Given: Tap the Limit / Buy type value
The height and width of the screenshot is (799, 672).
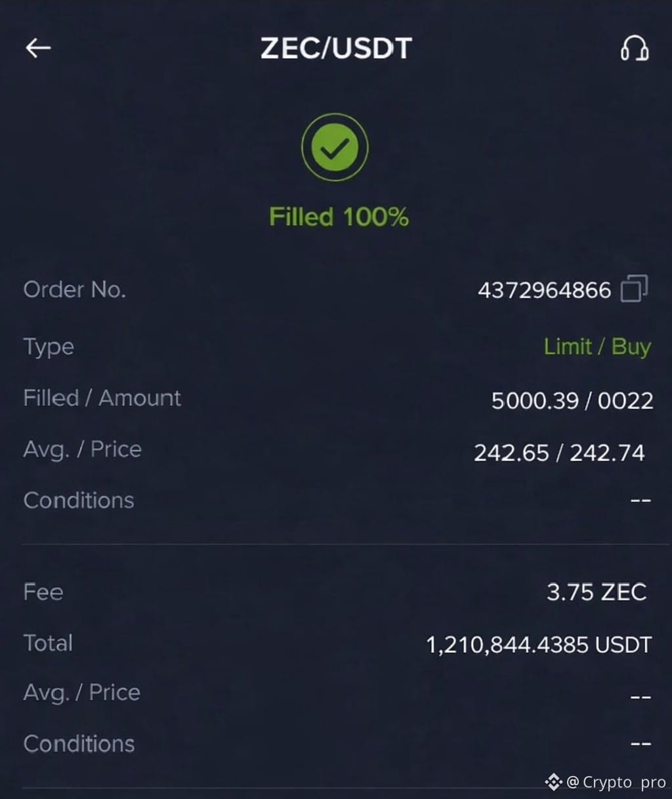Looking at the screenshot, I should (597, 346).
